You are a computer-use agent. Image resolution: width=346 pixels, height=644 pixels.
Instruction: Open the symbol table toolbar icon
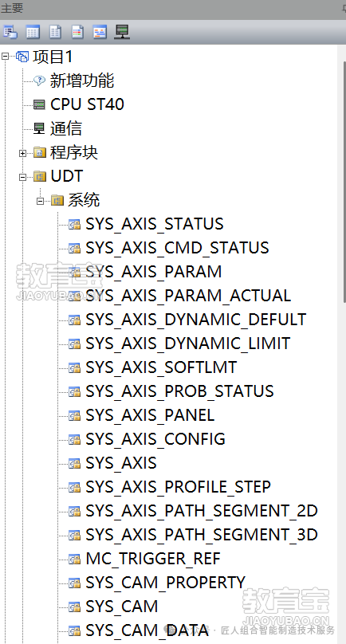[x=33, y=32]
